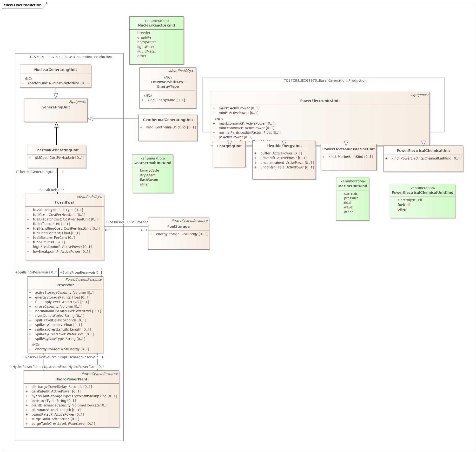Select the Reservoir class title
476x452 pixels.
click(x=65, y=285)
